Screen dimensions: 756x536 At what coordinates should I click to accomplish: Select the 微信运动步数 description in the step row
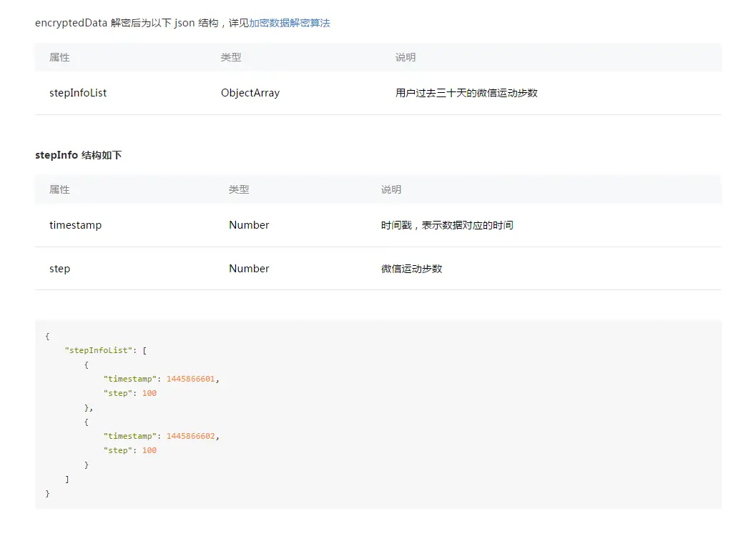pos(411,269)
